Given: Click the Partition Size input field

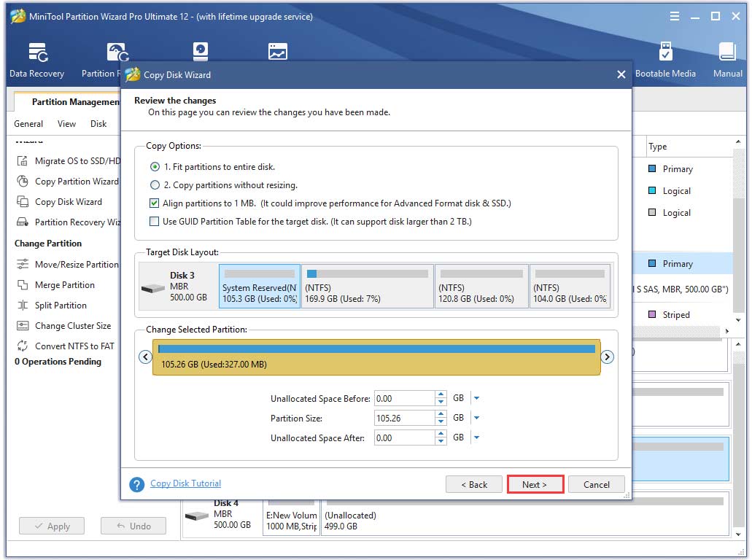Looking at the screenshot, I should pyautogui.click(x=404, y=418).
